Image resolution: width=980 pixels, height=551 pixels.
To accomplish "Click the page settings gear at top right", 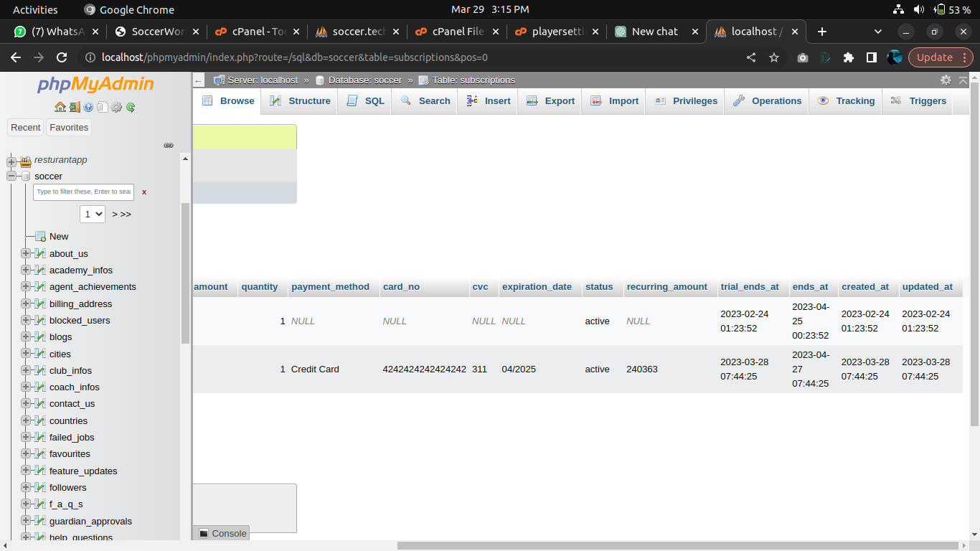I will point(946,80).
